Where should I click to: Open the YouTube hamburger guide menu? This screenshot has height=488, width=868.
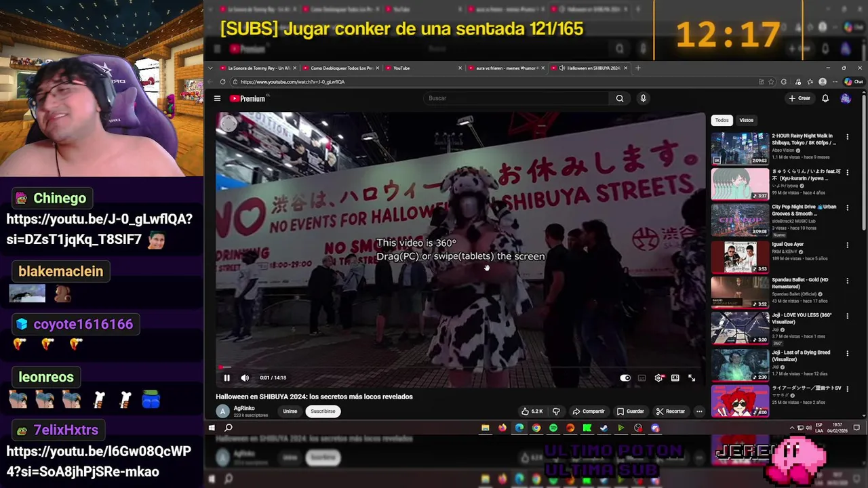pyautogui.click(x=217, y=98)
